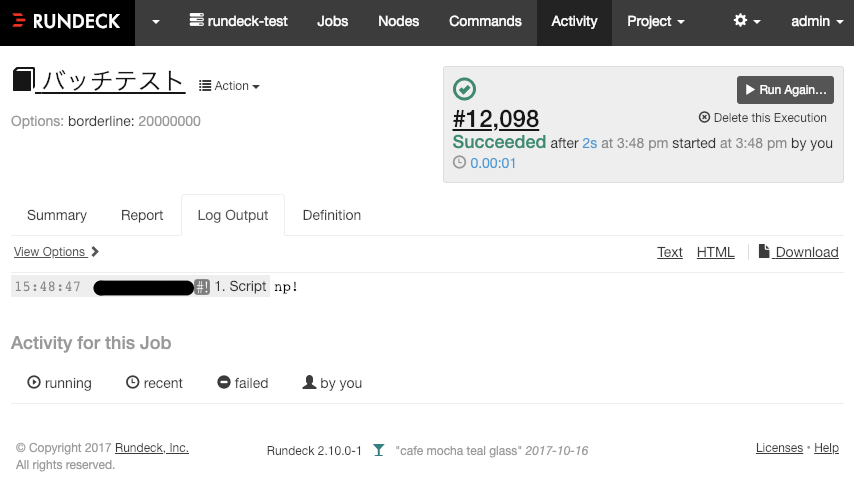Open the Summary tab

click(x=57, y=215)
